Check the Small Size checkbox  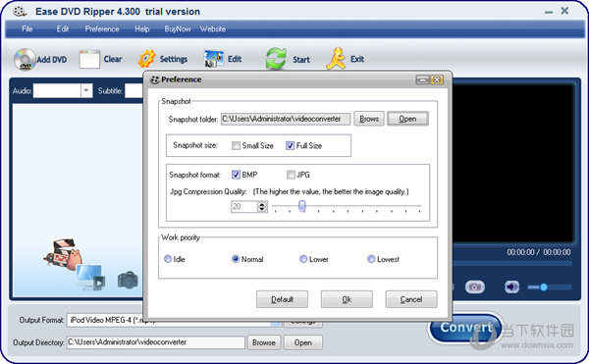[x=236, y=145]
